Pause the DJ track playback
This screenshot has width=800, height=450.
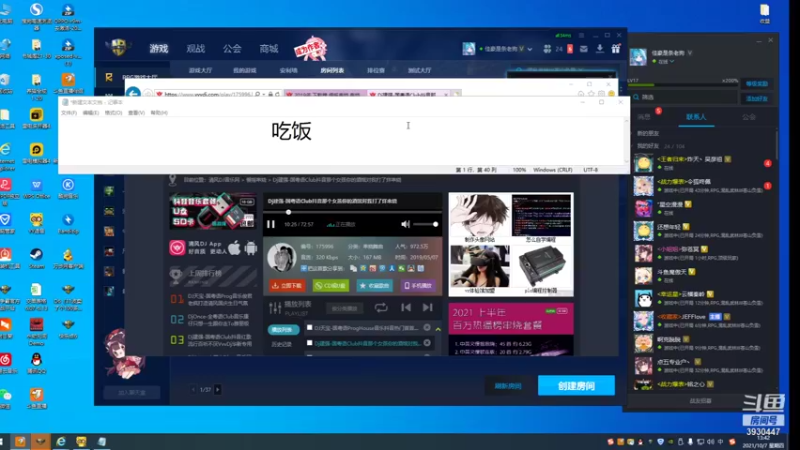pos(271,224)
